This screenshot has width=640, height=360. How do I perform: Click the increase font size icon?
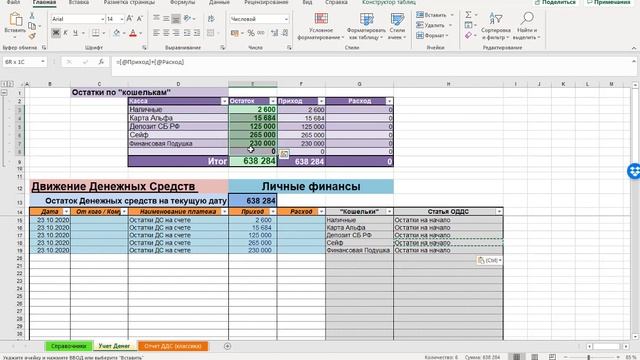pyautogui.click(x=130, y=19)
